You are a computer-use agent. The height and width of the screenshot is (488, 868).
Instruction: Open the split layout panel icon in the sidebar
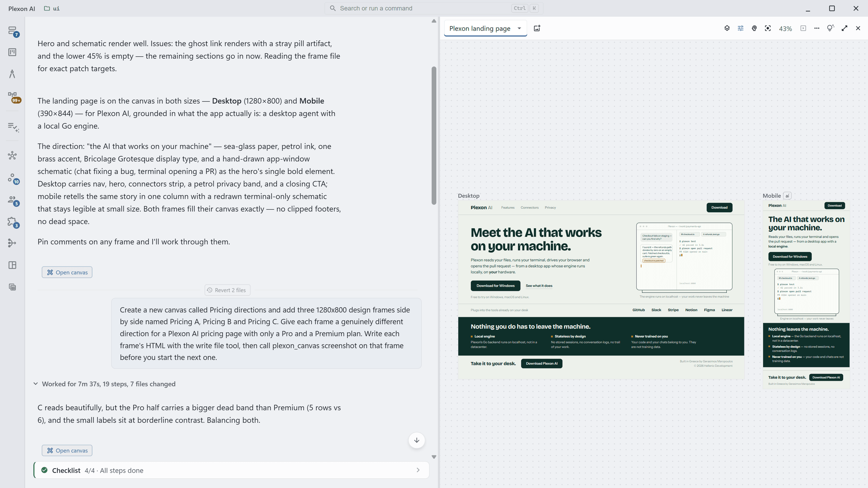click(13, 265)
